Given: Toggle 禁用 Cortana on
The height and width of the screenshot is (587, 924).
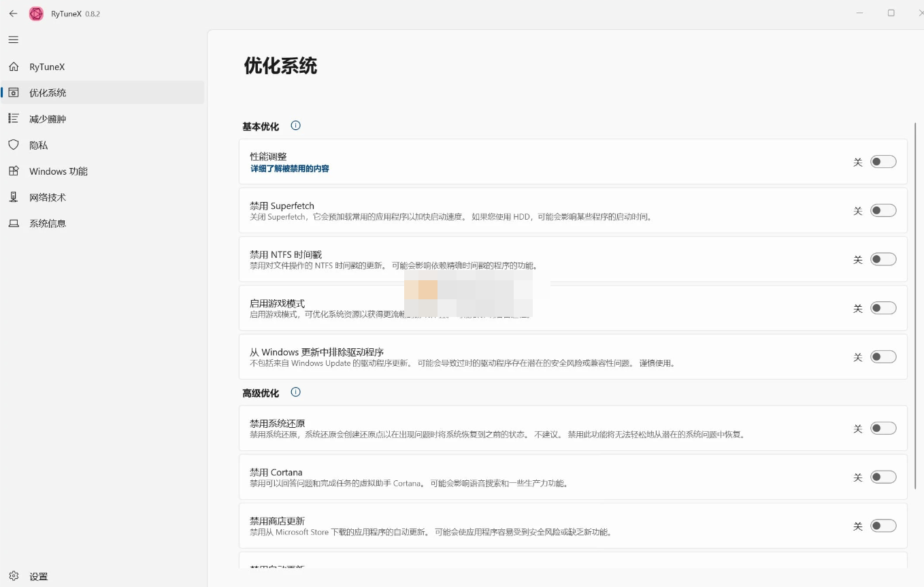Looking at the screenshot, I should 883,477.
